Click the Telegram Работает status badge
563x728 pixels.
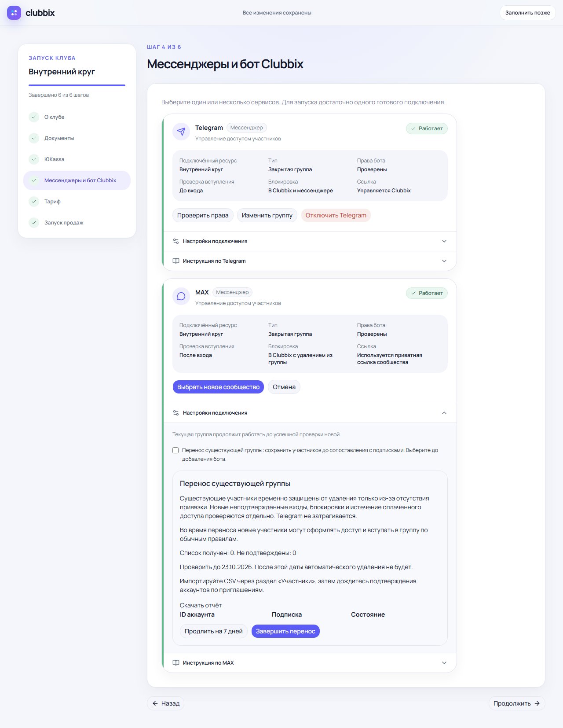(427, 129)
